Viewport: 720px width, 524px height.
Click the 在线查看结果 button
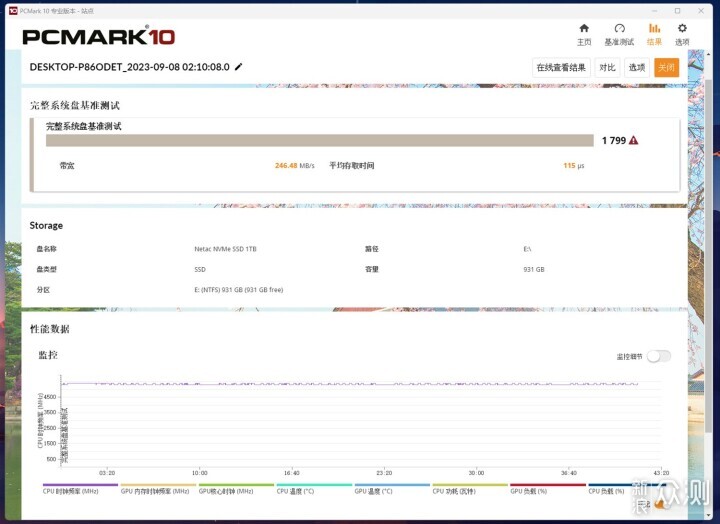(561, 68)
